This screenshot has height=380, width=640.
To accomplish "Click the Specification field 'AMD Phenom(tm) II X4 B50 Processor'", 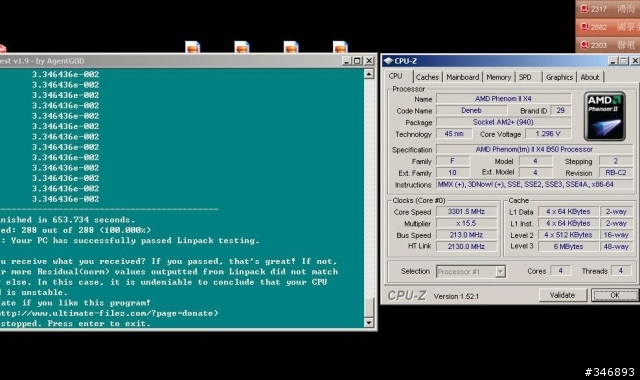I will [534, 149].
